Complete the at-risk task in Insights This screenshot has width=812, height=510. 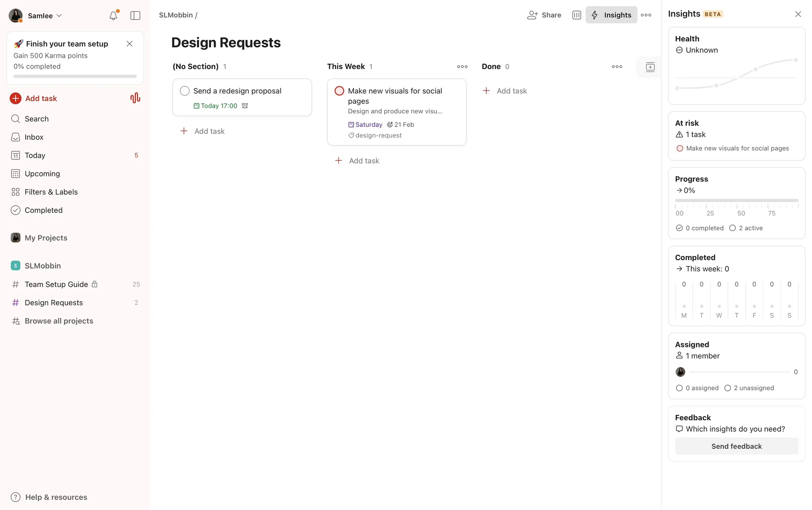680,149
